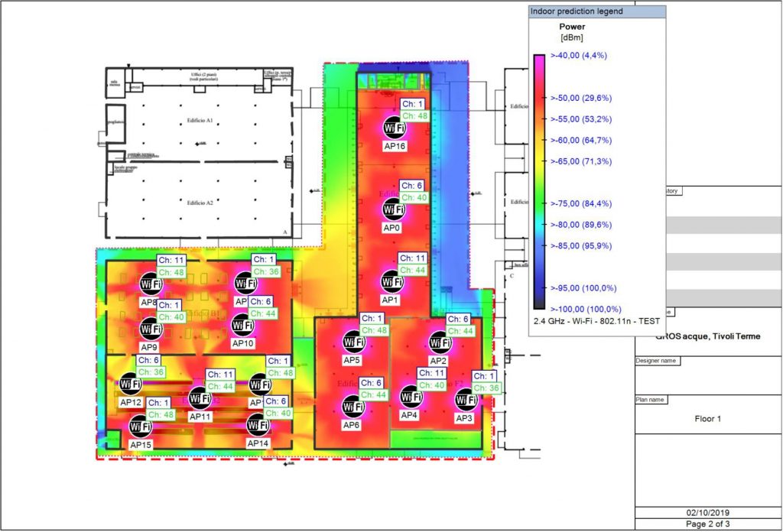Screen dimensions: 783x532
Task: Click the 'Indoor prediction legend' title bar
Action: pos(597,11)
